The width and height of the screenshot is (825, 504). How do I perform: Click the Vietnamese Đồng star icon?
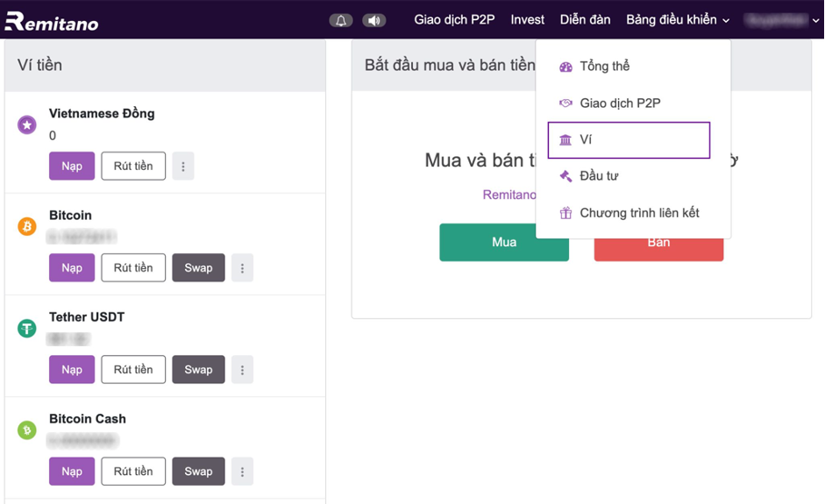pos(27,125)
